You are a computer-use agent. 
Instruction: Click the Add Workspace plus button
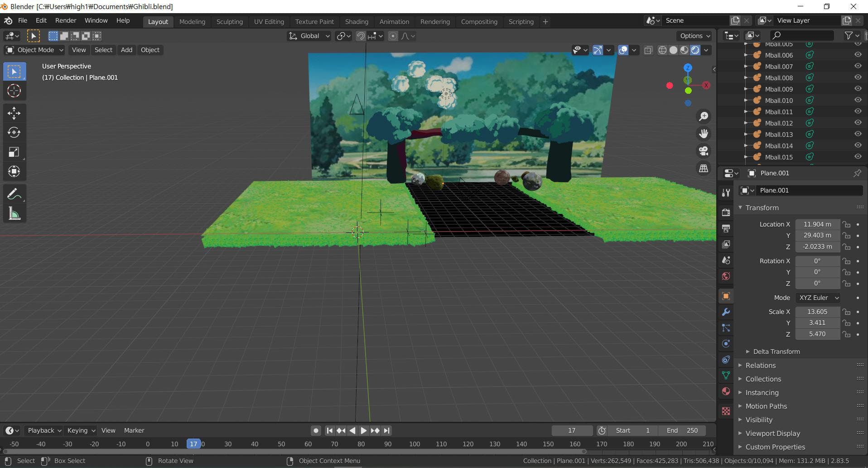(x=545, y=21)
